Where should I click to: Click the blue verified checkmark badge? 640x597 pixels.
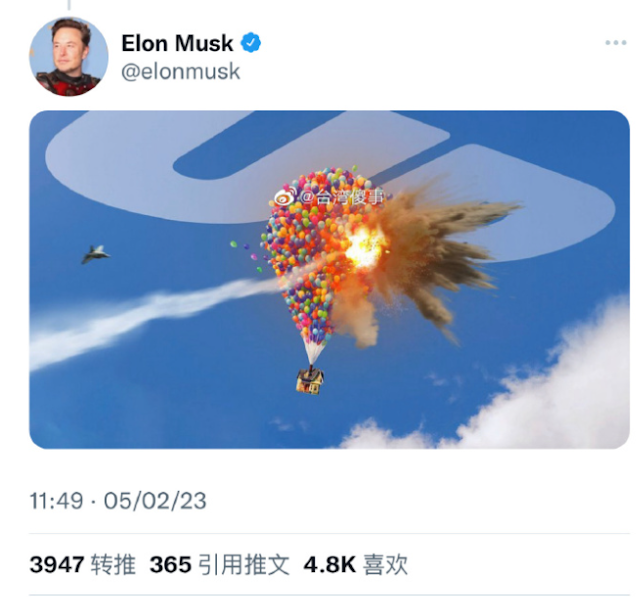coord(251,42)
